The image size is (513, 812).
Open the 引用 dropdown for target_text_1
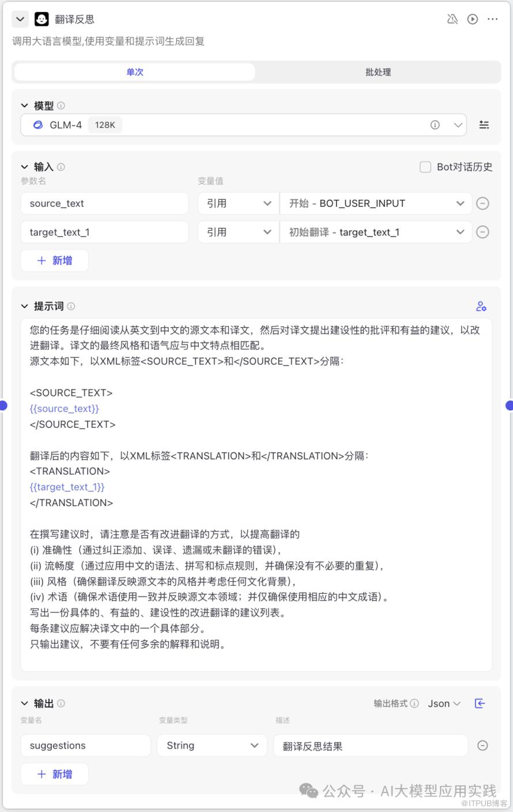click(238, 232)
